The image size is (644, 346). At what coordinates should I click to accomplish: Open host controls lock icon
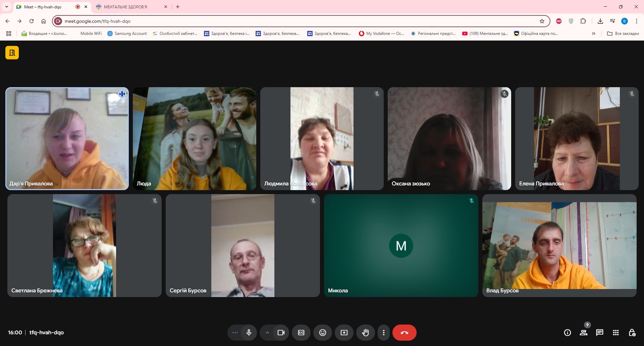pos(632,333)
